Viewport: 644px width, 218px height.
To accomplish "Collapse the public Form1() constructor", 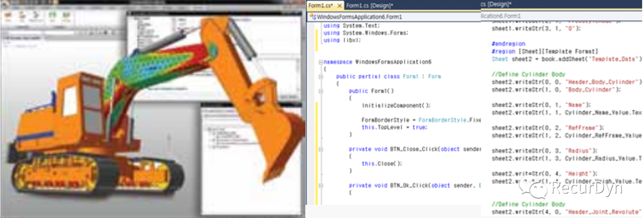I will click(x=320, y=91).
